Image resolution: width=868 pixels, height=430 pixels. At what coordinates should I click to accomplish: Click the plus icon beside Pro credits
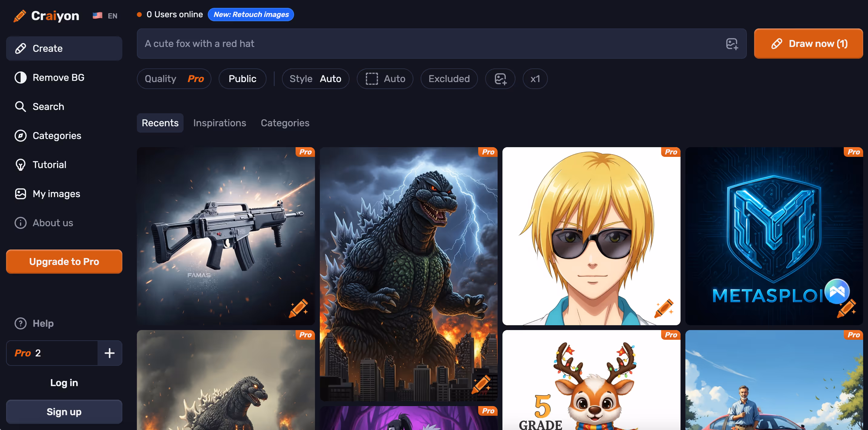pyautogui.click(x=110, y=353)
